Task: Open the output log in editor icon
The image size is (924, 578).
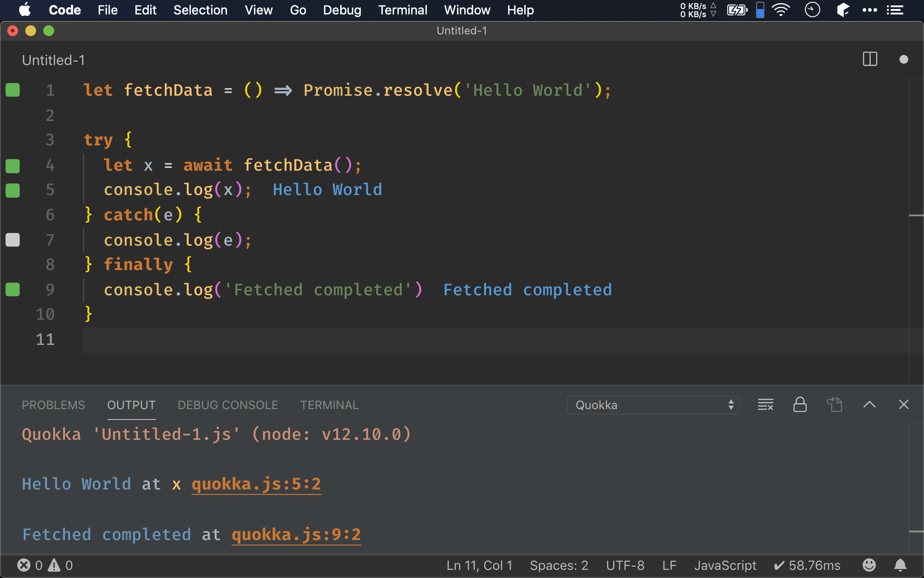Action: 834,405
